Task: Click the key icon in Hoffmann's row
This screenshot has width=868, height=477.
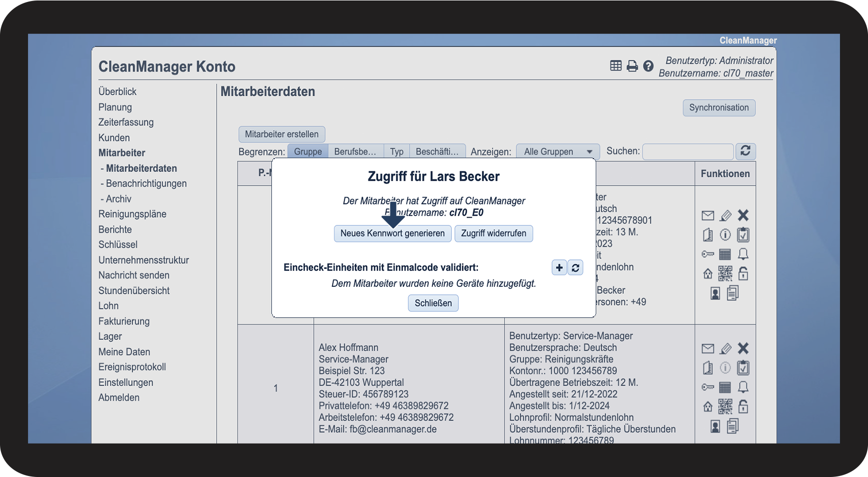Action: coord(707,387)
